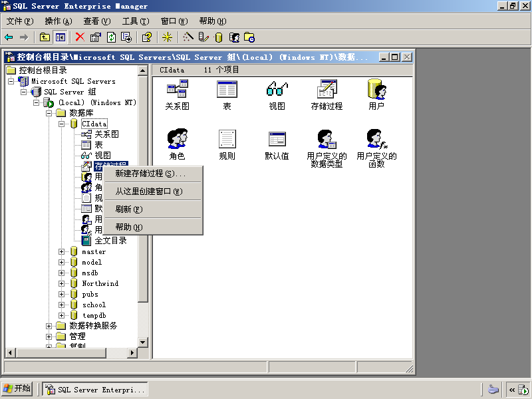Open the 关系图 icon in right pane

pyautogui.click(x=177, y=95)
